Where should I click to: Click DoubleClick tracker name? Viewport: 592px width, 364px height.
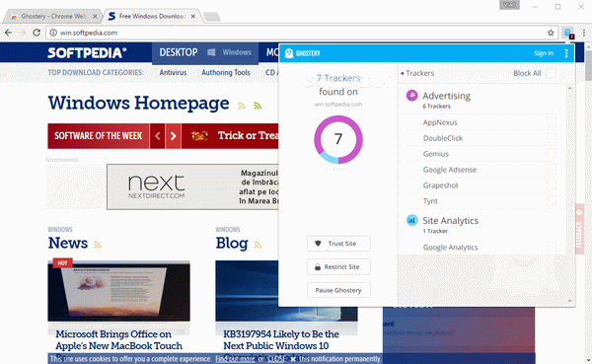(x=442, y=138)
